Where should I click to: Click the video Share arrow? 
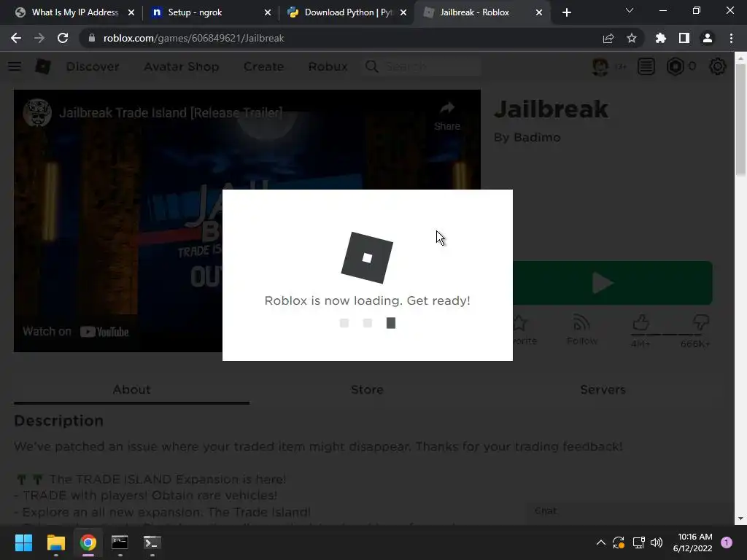447,116
